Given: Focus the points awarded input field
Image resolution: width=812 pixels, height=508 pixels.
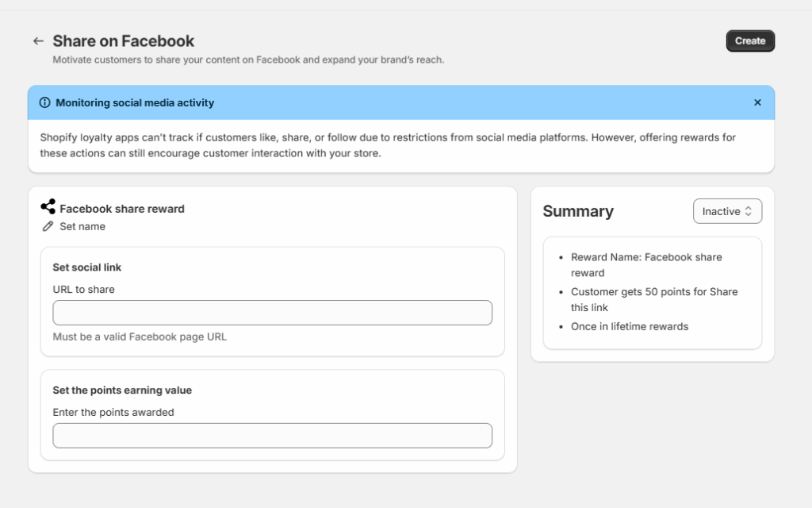Looking at the screenshot, I should pos(273,436).
